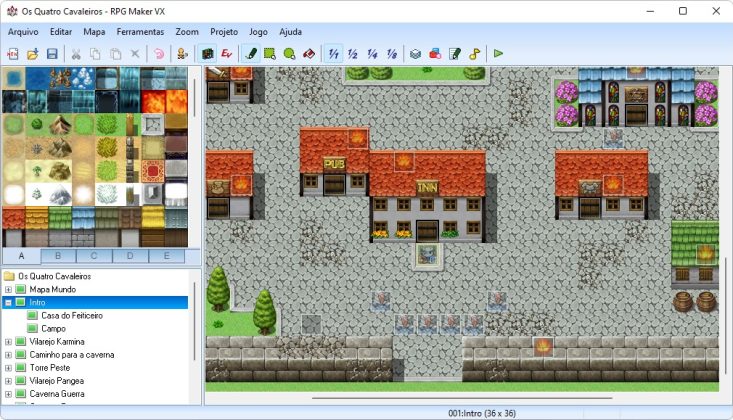Select the Flood Fill bucket tool

pyautogui.click(x=309, y=54)
